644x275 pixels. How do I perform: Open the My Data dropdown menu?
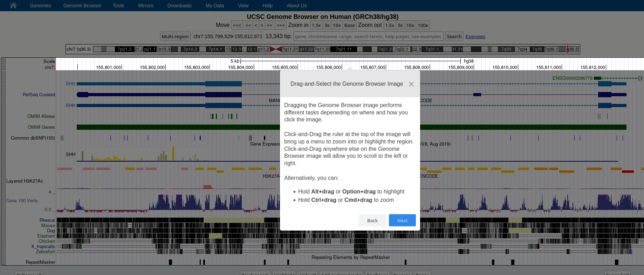(x=214, y=6)
